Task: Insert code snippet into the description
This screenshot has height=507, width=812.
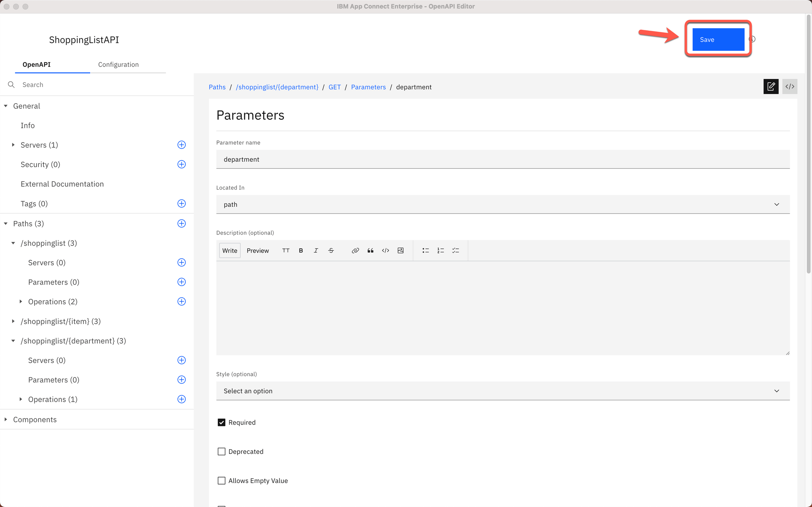Action: 385,250
